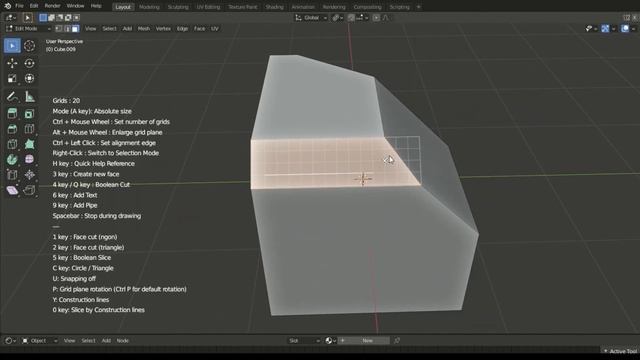Open the Object dropdown in bottom editor
The image size is (640, 360).
[40, 340]
